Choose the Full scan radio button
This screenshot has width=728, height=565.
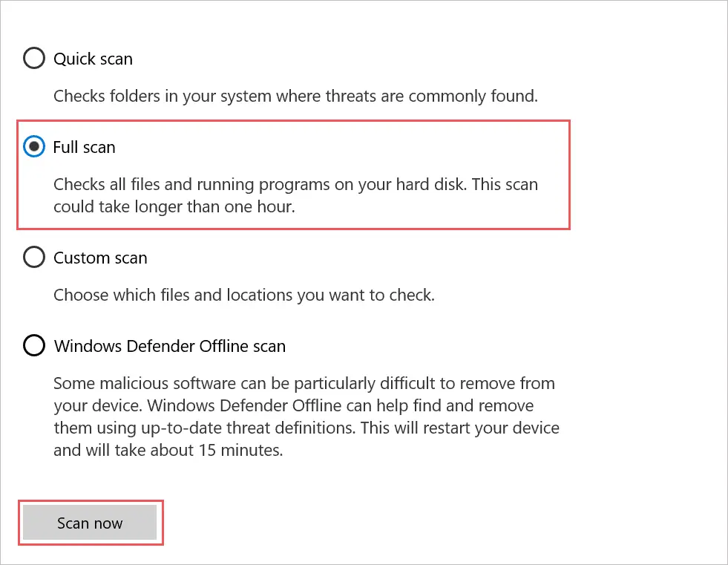(x=34, y=147)
